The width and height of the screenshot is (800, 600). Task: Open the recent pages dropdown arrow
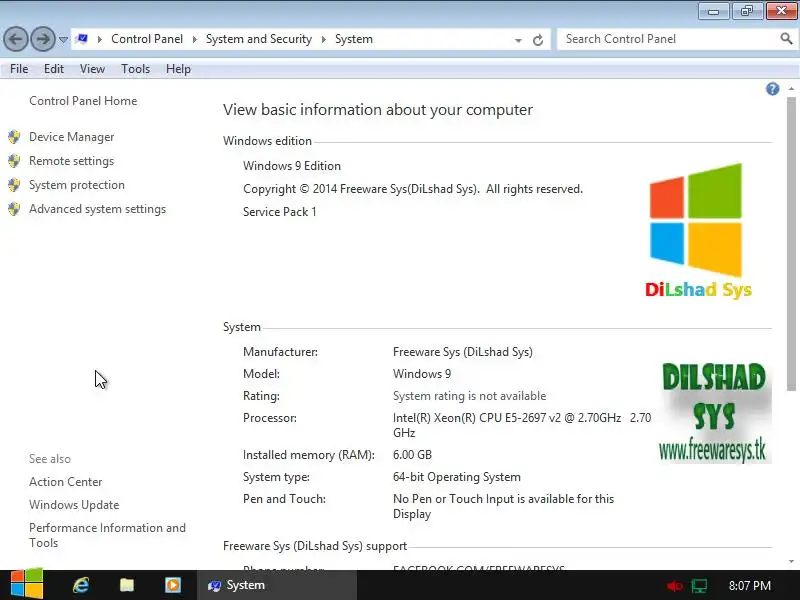coord(63,39)
